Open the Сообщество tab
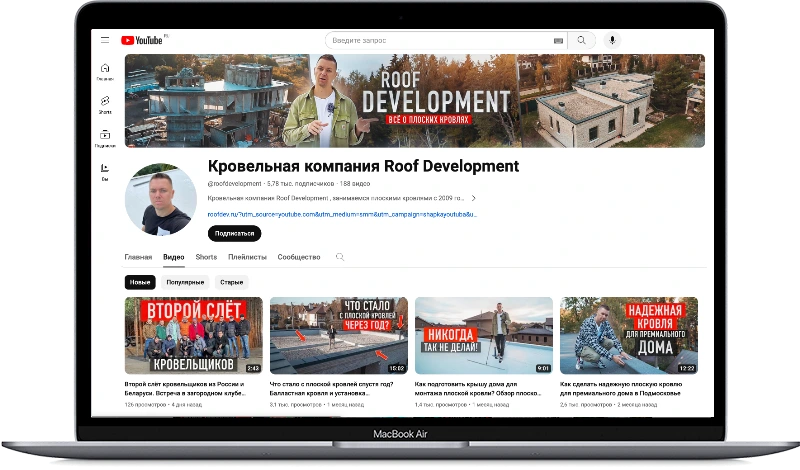The image size is (800, 470). pyautogui.click(x=299, y=257)
